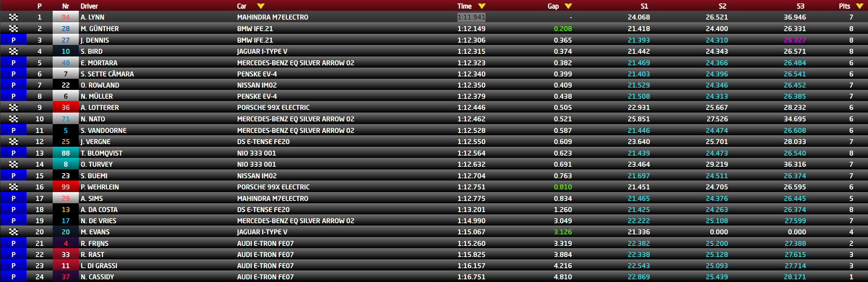The width and height of the screenshot is (868, 282).
Task: Click the checkered flag icon for P. Wehrlein
Action: point(13,187)
